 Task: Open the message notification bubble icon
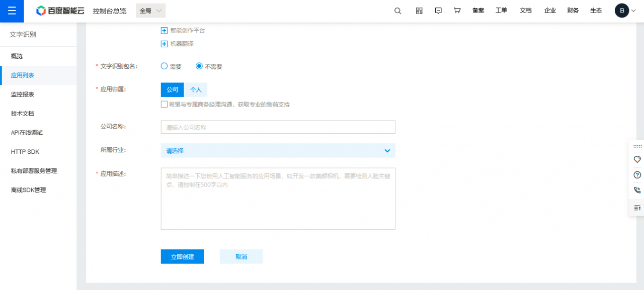point(438,10)
